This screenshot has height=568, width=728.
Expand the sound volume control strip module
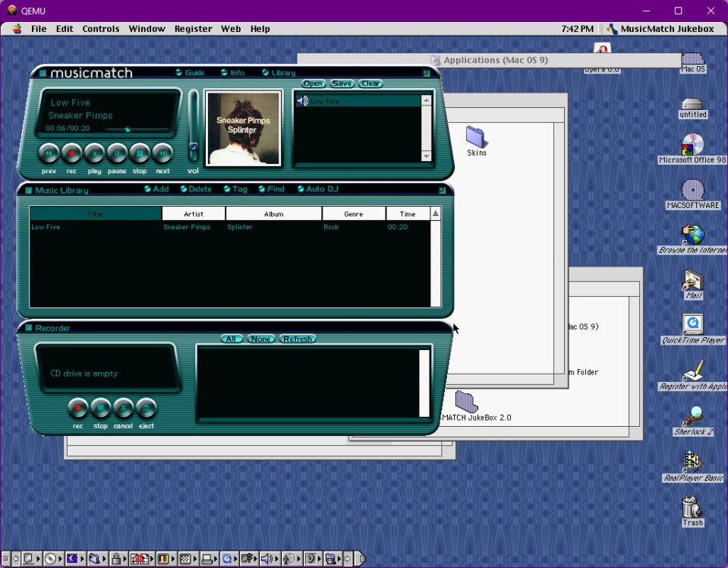[x=266, y=559]
